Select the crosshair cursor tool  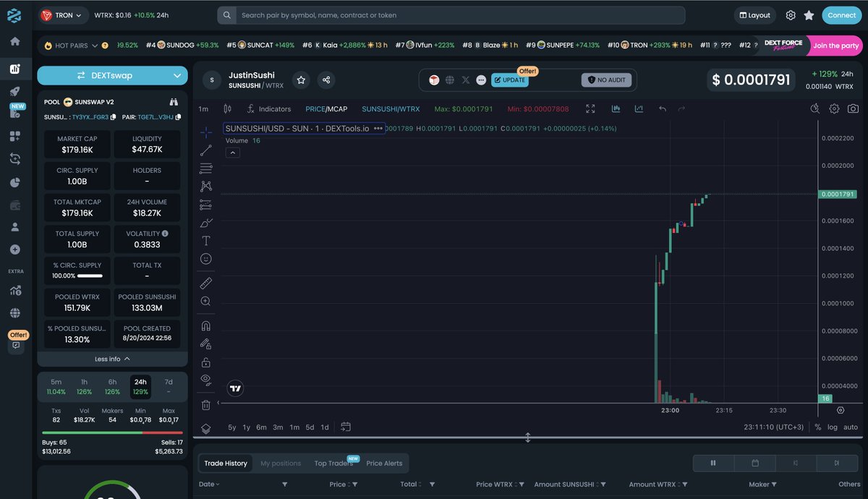point(206,132)
